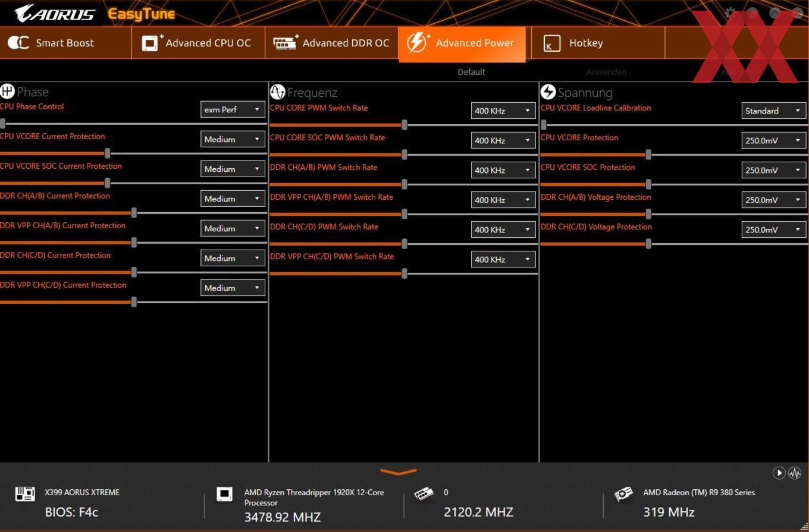Click the Frequenz sine wave icon
Viewport: 809px width, 532px height.
point(277,92)
